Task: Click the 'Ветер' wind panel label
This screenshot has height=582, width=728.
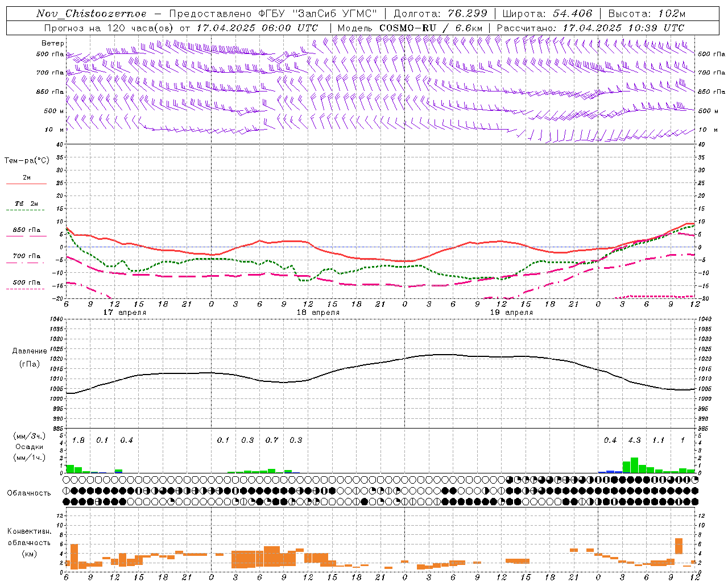Action: 52,43
